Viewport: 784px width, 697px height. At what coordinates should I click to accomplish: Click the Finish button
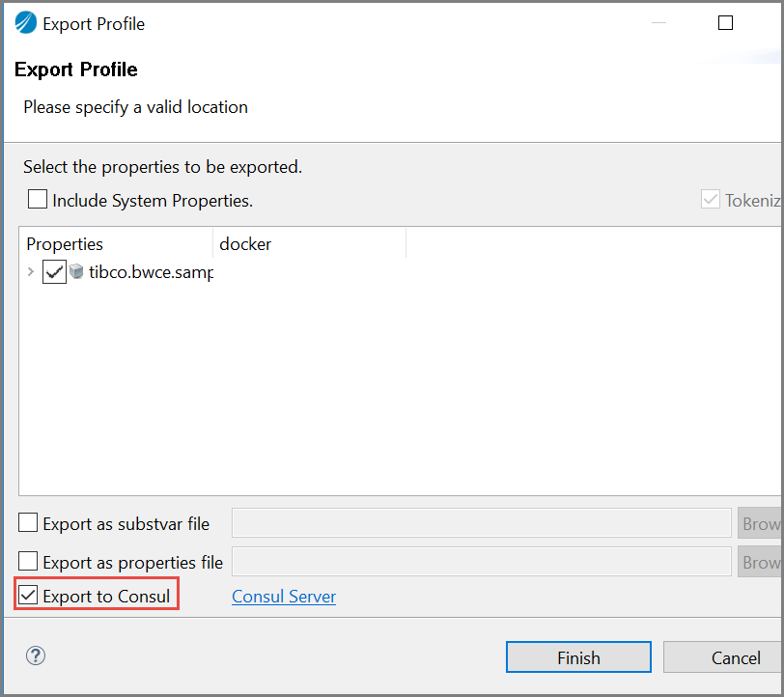coord(578,656)
